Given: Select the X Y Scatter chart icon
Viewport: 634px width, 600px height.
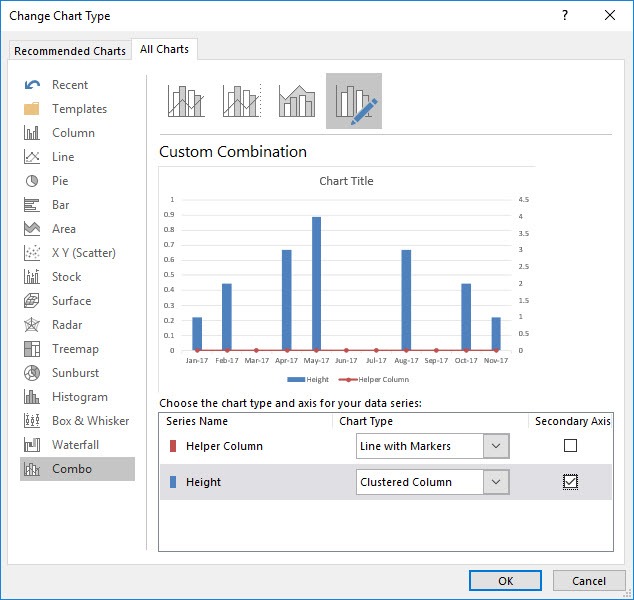Looking at the screenshot, I should (32, 253).
